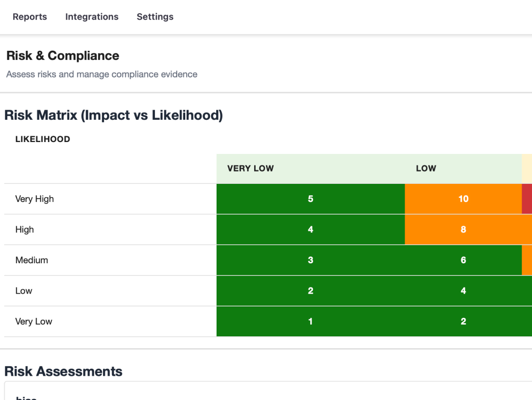Select the cell showing 6 in Medium row

(463, 260)
